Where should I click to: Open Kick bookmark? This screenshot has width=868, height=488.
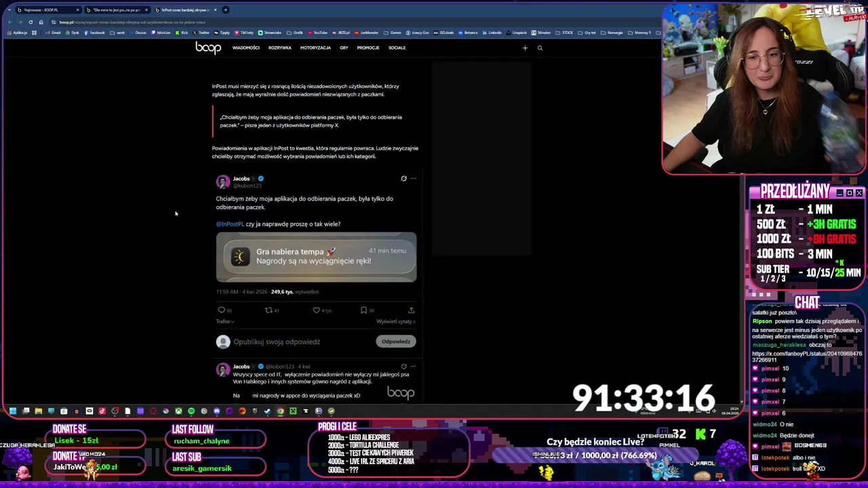[181, 33]
